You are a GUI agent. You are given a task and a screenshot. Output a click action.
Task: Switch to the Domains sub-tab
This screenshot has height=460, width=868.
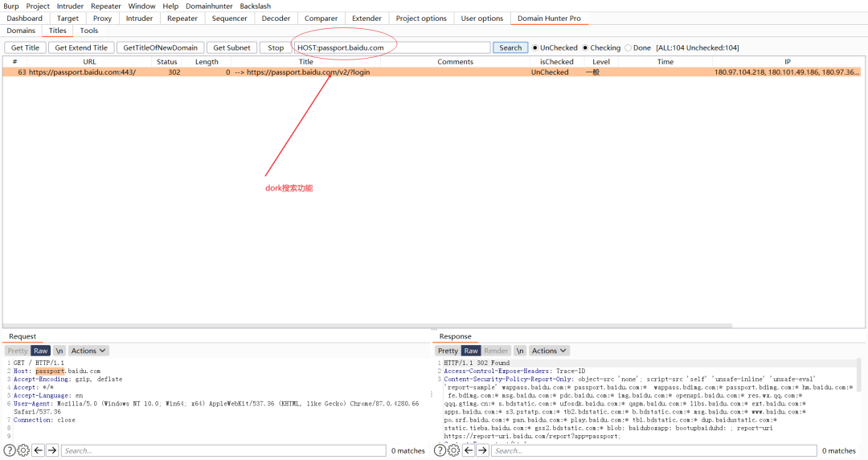21,31
